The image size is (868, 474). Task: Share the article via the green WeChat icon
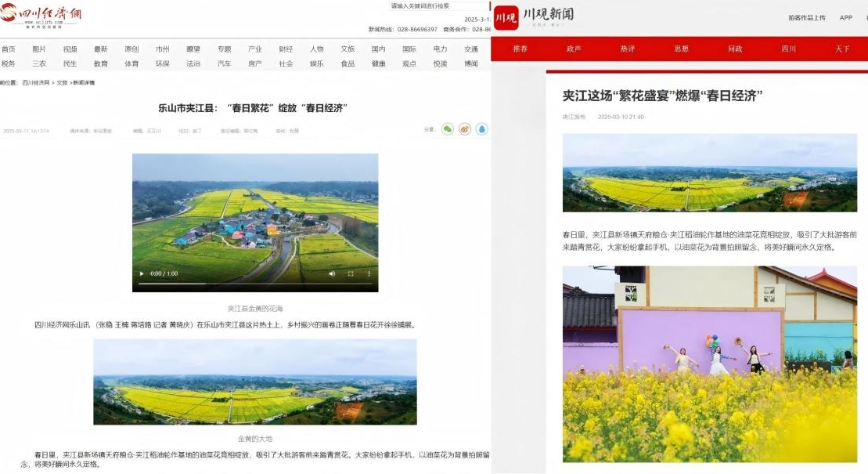[x=448, y=129]
